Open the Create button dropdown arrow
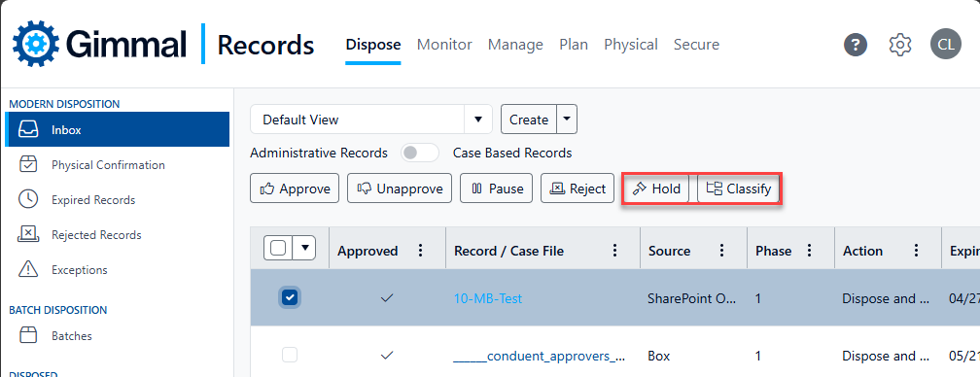This screenshot has height=377, width=980. point(566,120)
